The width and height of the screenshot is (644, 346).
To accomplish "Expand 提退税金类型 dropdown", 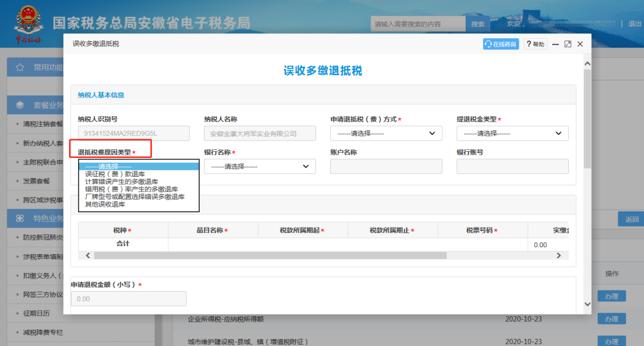I will click(x=512, y=133).
